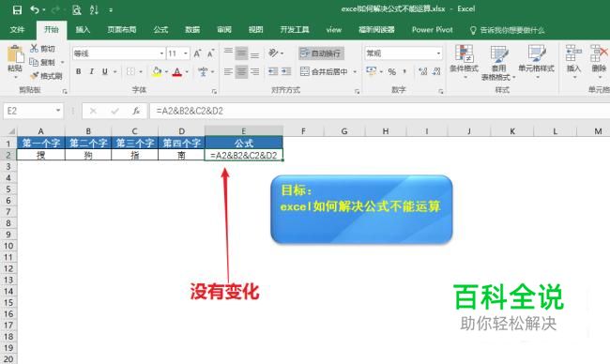This screenshot has width=610, height=364.
Task: Open the font name combo box
Action: 118,53
